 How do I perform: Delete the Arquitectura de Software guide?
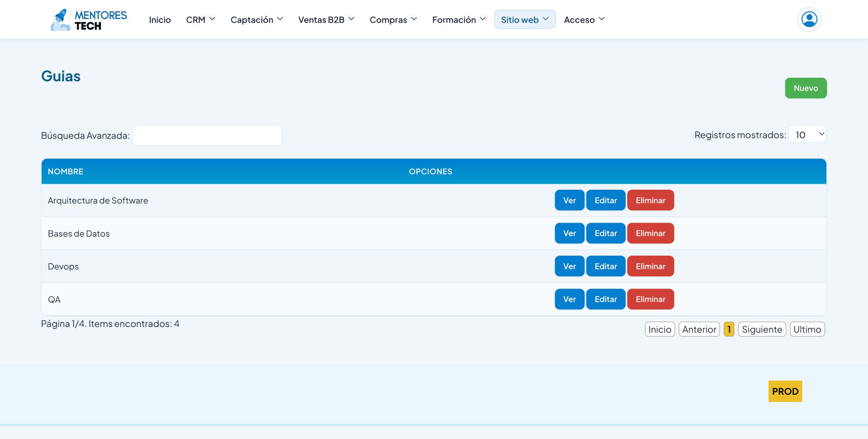(651, 200)
